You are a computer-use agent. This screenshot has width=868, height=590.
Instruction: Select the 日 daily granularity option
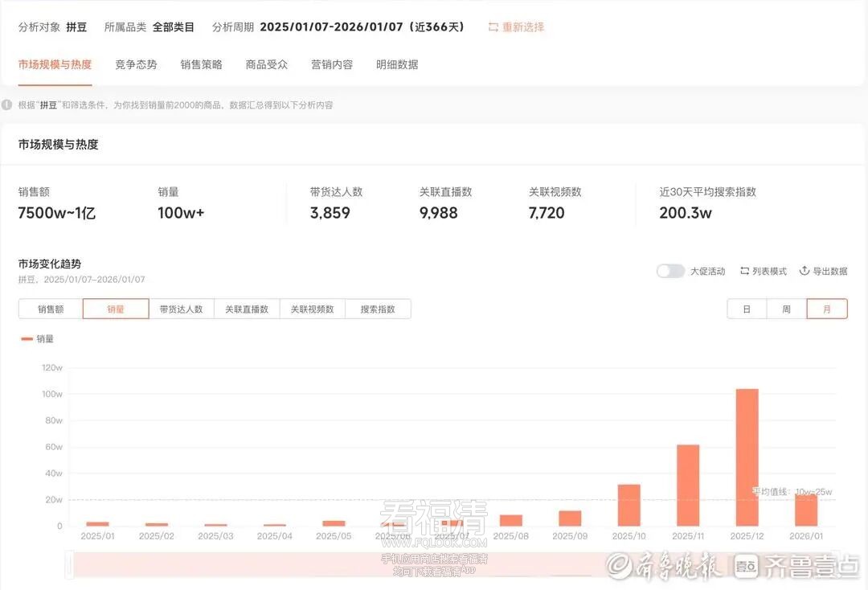[x=747, y=309]
